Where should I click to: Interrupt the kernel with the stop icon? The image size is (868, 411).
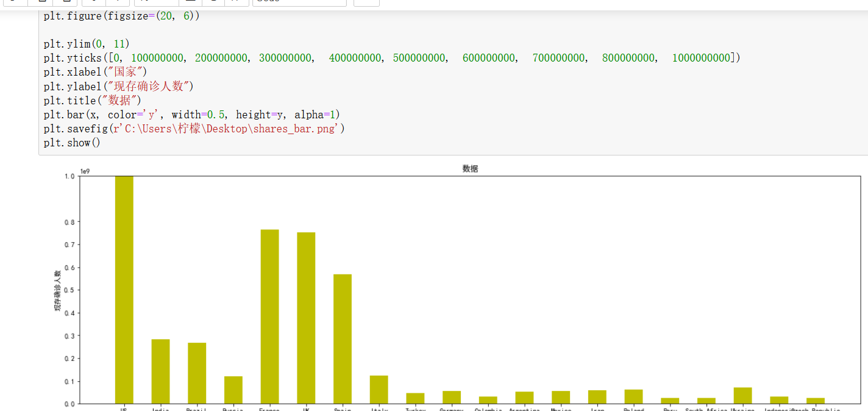pyautogui.click(x=190, y=2)
